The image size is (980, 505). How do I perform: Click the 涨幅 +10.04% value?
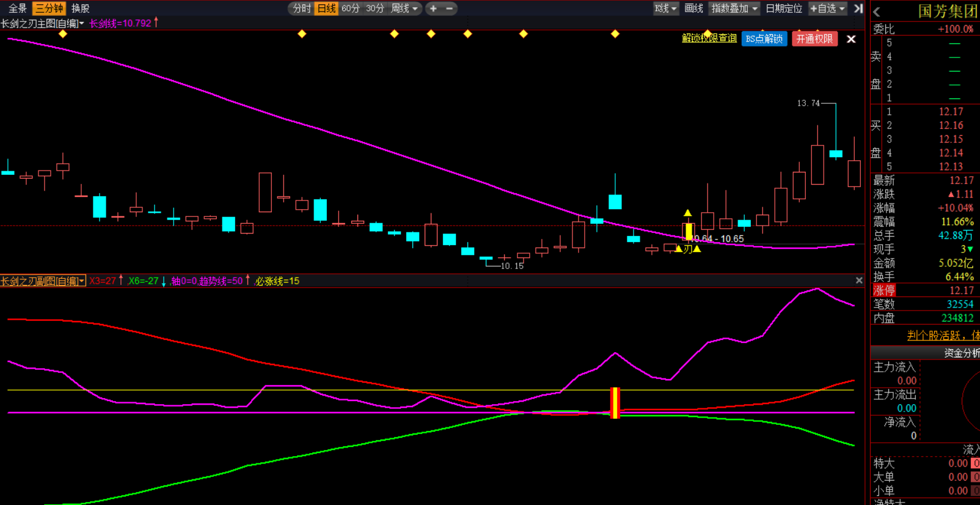956,208
